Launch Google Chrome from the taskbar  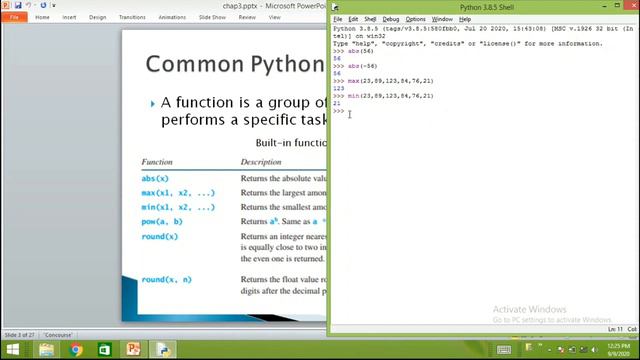click(76, 350)
